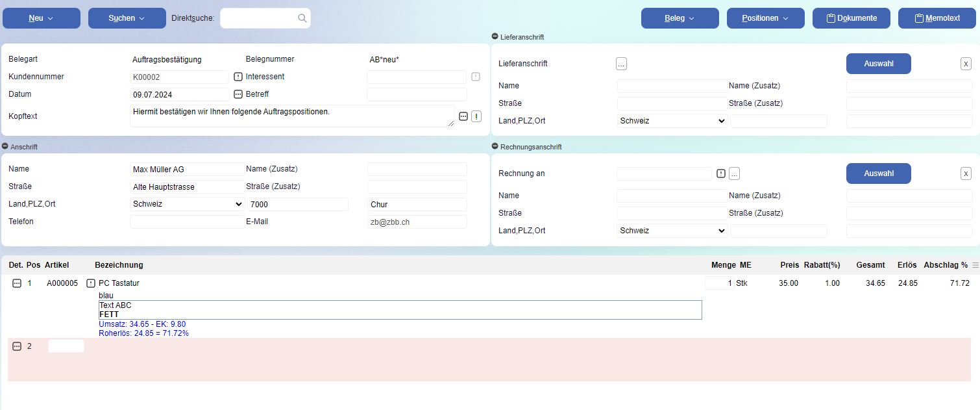Screen dimensions: 980x410
Task: Open the Lieferanschrift country dropdown
Action: [x=672, y=121]
